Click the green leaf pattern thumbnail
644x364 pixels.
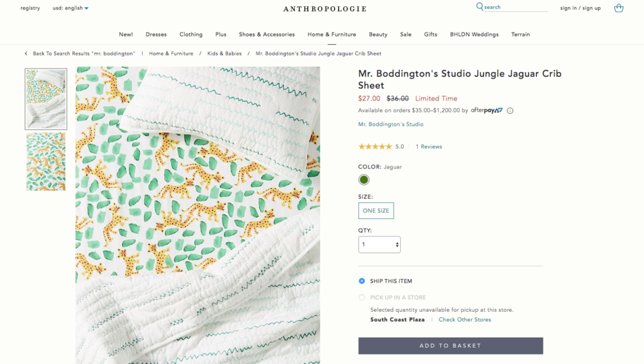[x=45, y=162]
